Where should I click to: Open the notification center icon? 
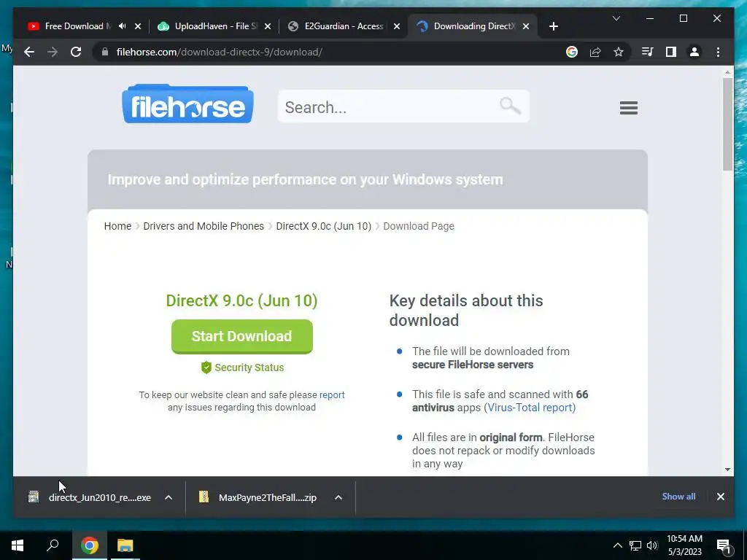tap(724, 545)
